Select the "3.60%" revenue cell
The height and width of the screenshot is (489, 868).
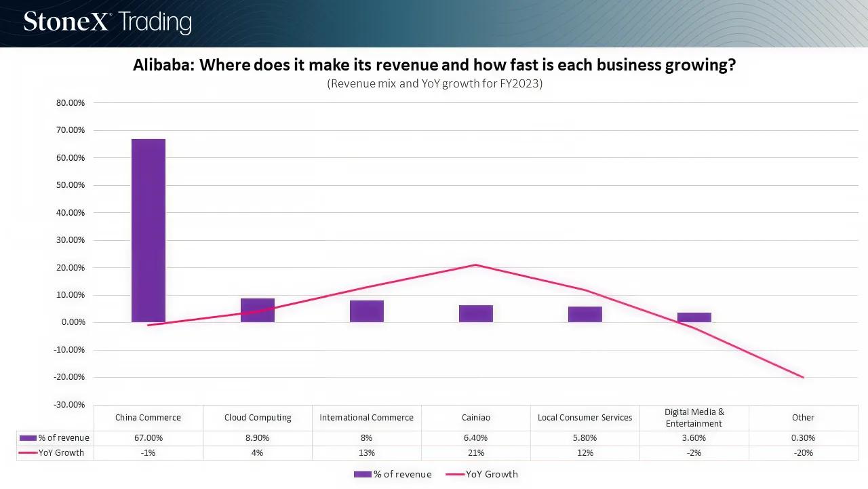(694, 438)
